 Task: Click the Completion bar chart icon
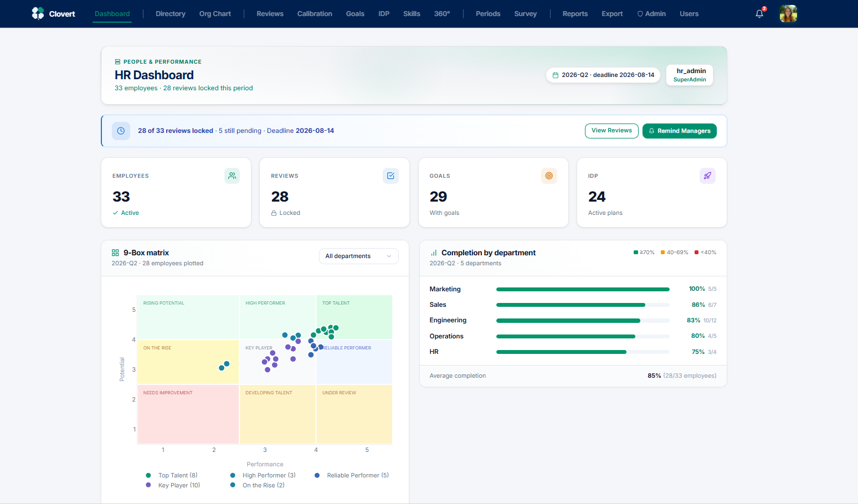click(x=434, y=253)
